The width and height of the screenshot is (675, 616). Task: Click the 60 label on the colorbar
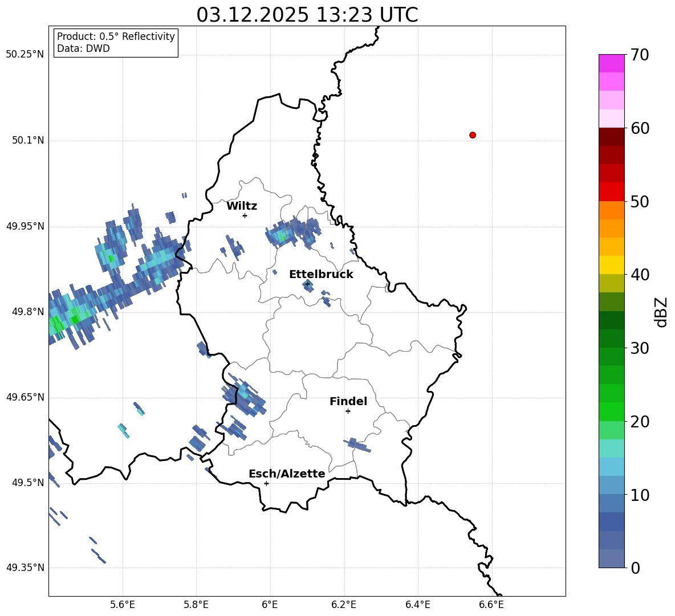pos(640,128)
